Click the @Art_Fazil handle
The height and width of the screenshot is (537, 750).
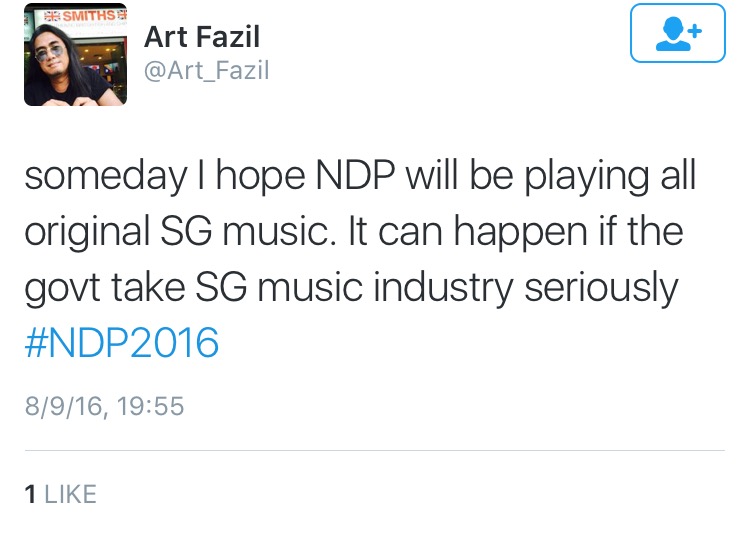pyautogui.click(x=207, y=70)
